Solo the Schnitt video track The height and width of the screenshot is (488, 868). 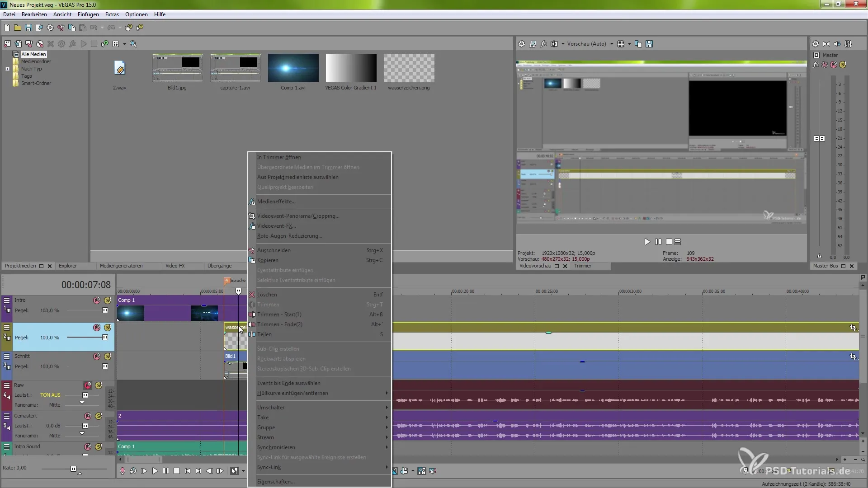point(108,357)
